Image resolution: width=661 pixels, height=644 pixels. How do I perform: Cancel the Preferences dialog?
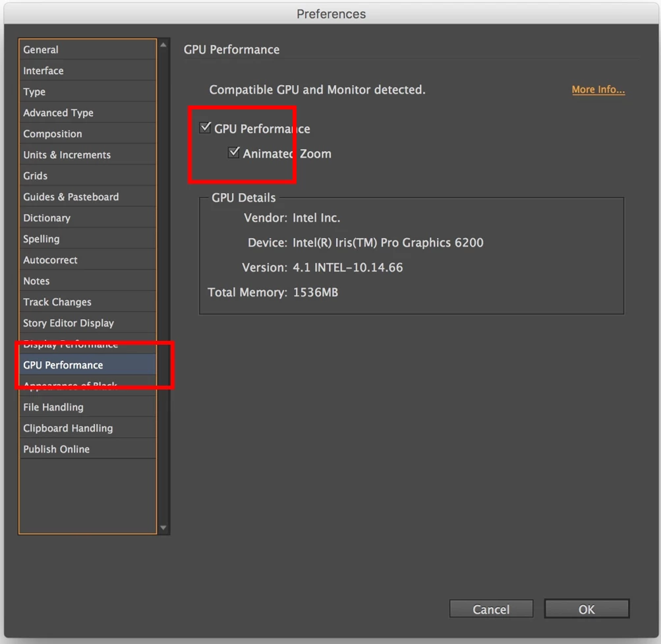coord(491,609)
